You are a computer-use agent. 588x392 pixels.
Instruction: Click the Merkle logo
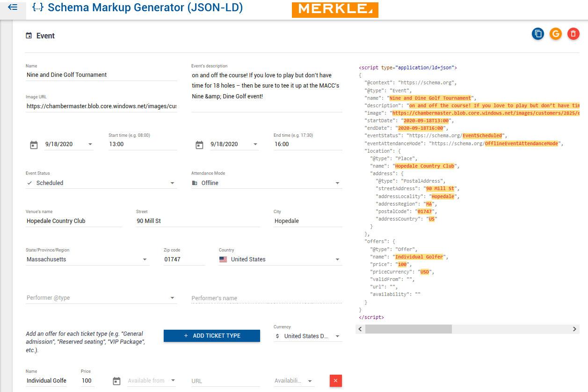pyautogui.click(x=335, y=9)
